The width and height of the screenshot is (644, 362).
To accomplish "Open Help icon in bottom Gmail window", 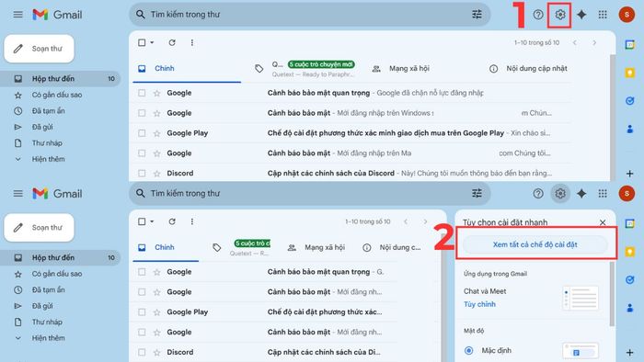I will point(538,194).
